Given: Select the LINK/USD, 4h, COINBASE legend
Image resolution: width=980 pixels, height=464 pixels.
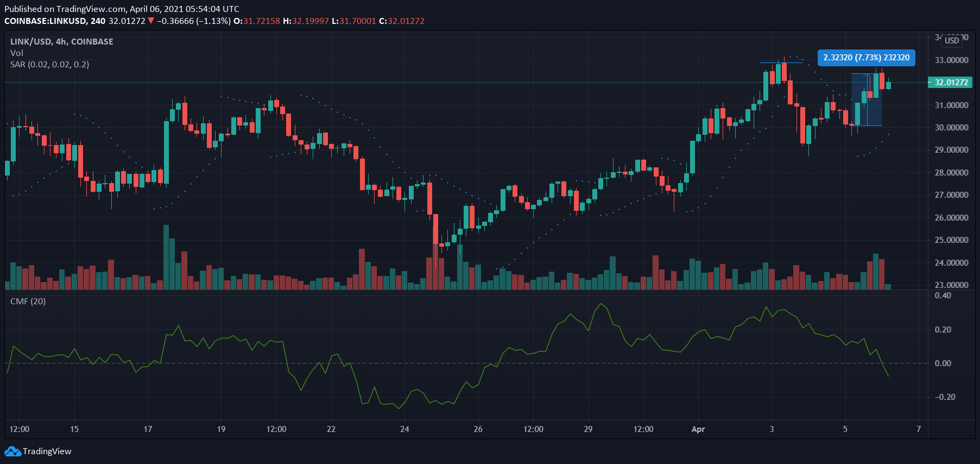Looking at the screenshot, I should pyautogui.click(x=62, y=42).
